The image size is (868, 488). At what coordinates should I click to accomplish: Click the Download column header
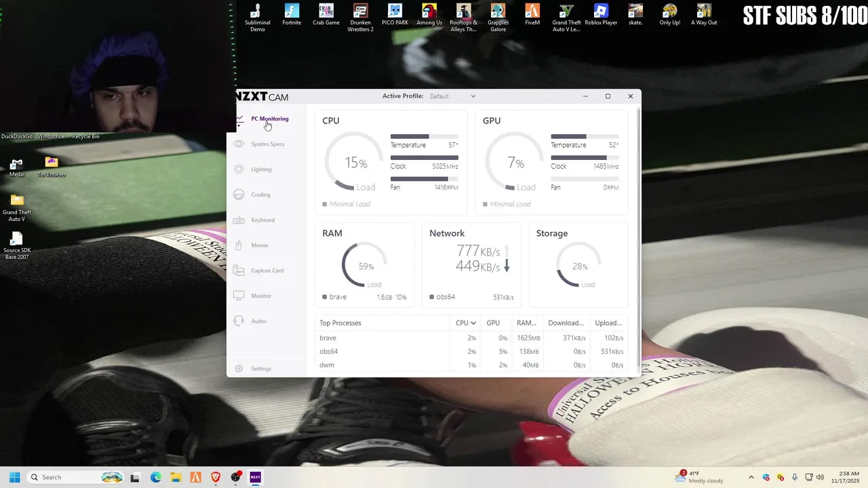pos(566,323)
